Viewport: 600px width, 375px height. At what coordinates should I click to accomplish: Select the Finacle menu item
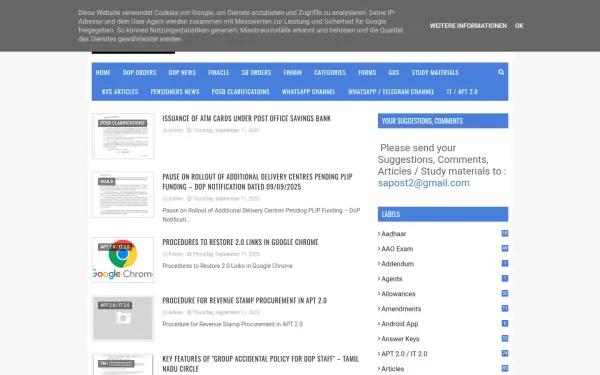click(x=218, y=72)
